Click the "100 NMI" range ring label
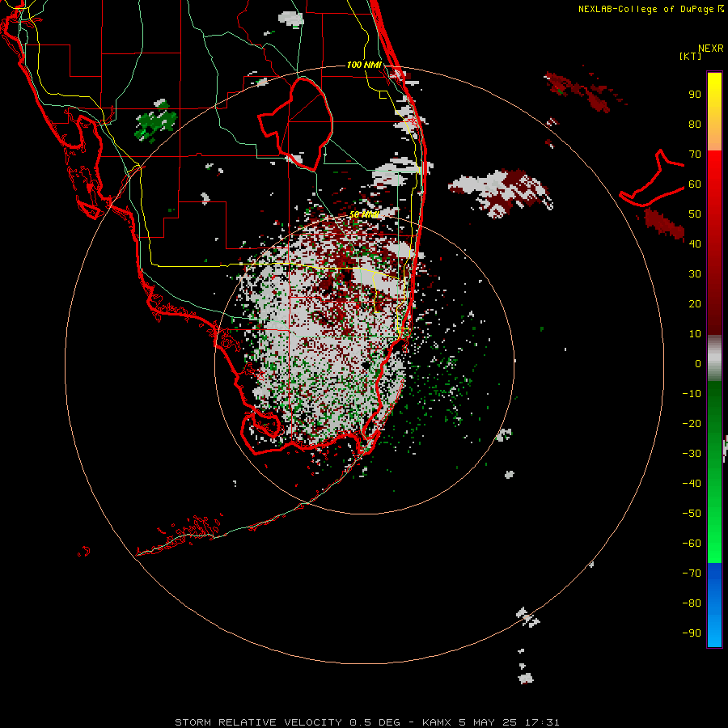 [x=364, y=65]
